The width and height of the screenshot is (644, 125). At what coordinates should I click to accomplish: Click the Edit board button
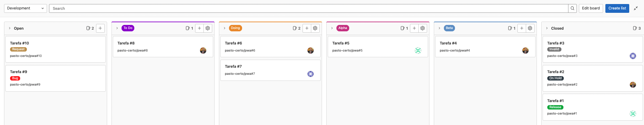591,8
